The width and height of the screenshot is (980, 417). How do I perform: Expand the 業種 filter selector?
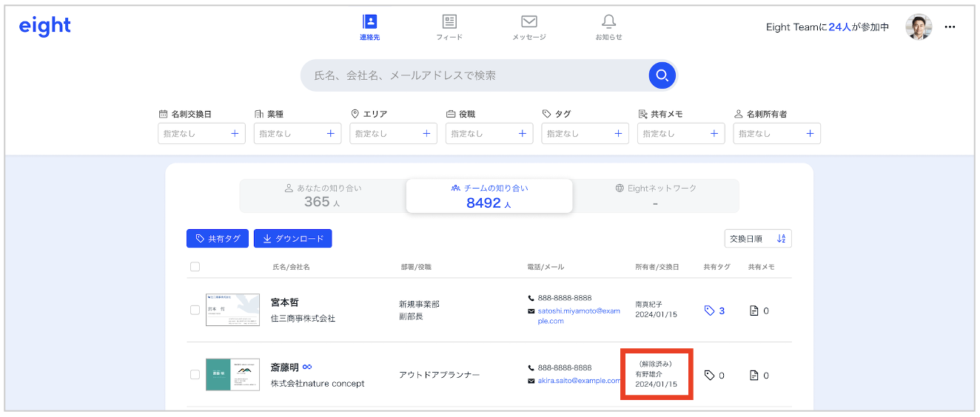297,134
